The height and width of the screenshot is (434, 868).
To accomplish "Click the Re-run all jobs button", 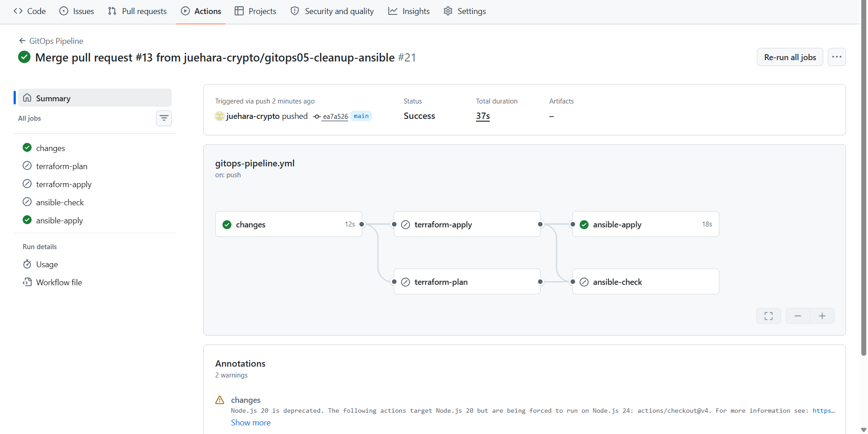I will click(x=790, y=57).
